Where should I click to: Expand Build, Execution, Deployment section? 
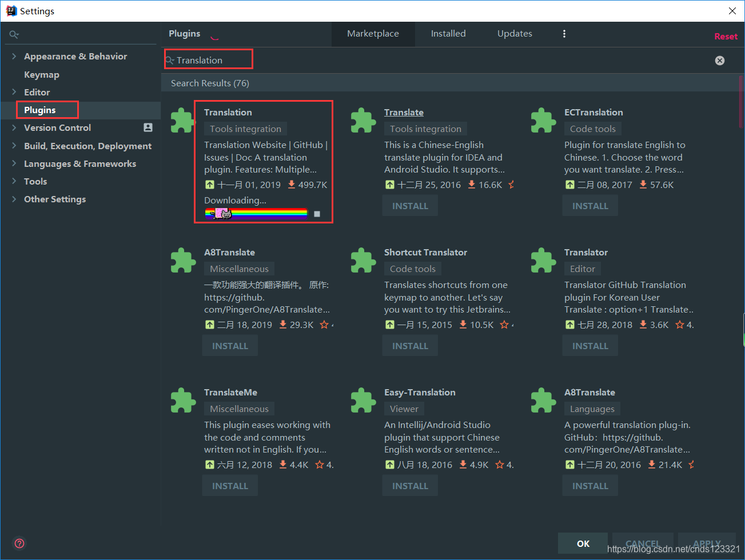[x=14, y=146]
